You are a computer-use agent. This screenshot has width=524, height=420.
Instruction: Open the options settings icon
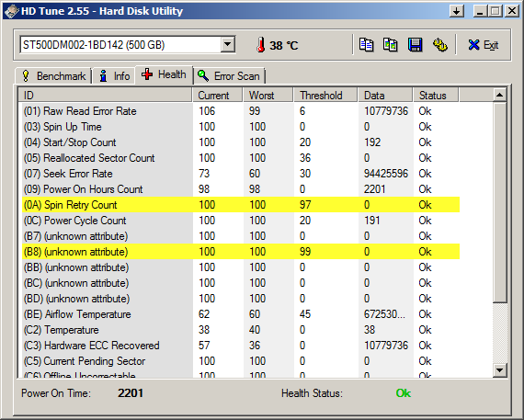tap(440, 45)
